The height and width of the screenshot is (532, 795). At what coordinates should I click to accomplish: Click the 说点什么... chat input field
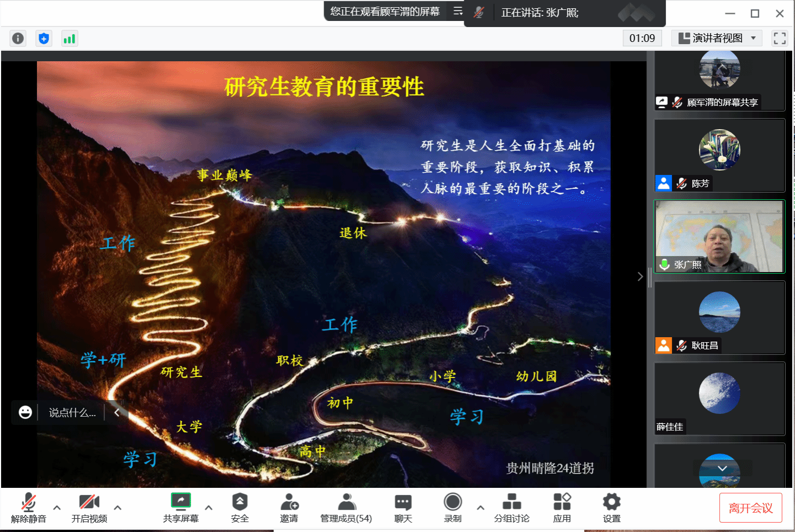[x=72, y=412]
